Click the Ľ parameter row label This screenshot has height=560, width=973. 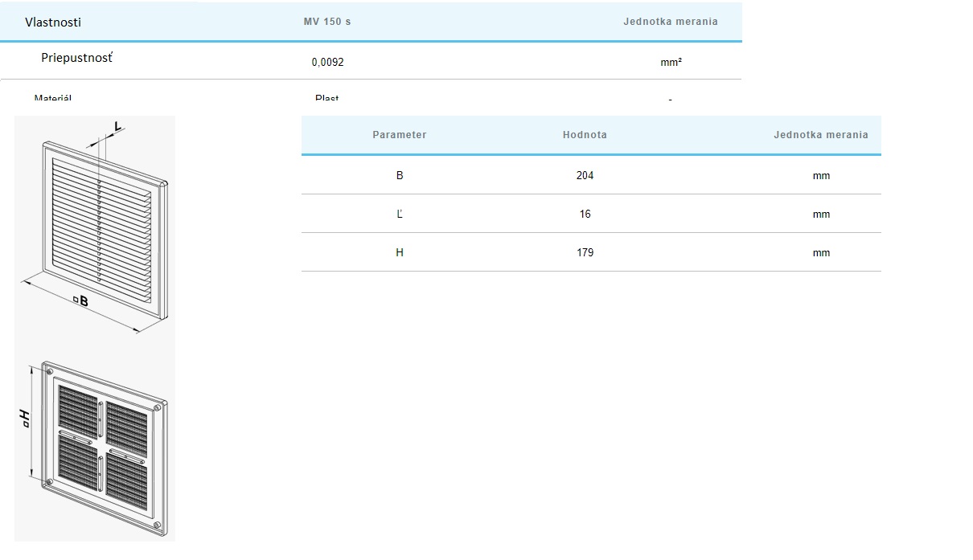tap(400, 214)
